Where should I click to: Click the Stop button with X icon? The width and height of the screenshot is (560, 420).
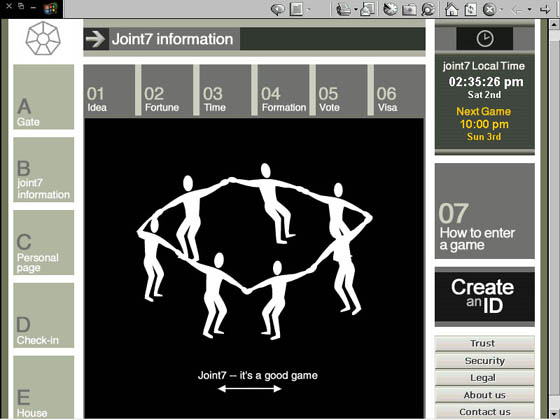click(489, 9)
